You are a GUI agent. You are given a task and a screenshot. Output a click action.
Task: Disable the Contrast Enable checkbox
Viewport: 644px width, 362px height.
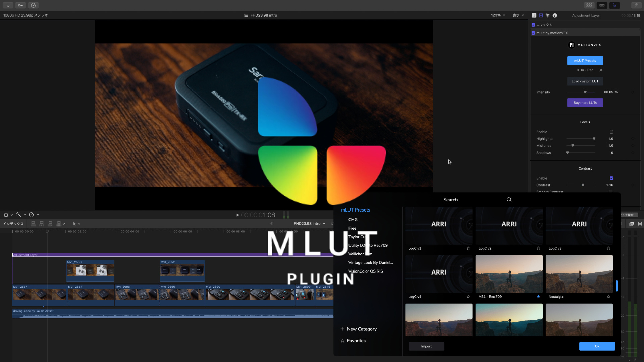(611, 178)
